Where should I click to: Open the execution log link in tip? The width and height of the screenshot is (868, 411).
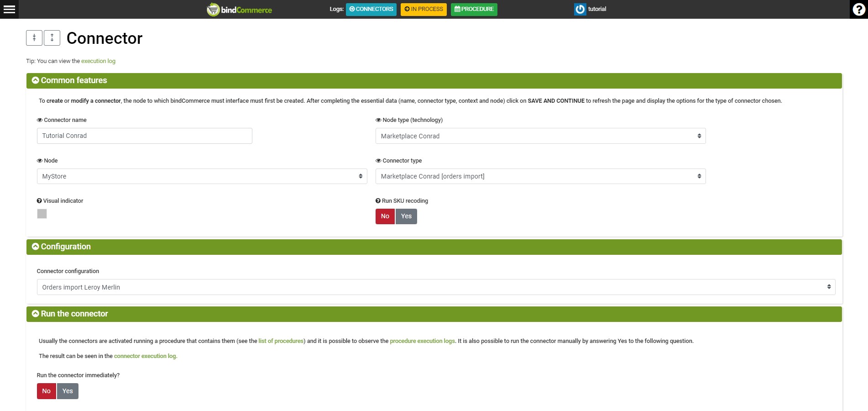pos(98,61)
